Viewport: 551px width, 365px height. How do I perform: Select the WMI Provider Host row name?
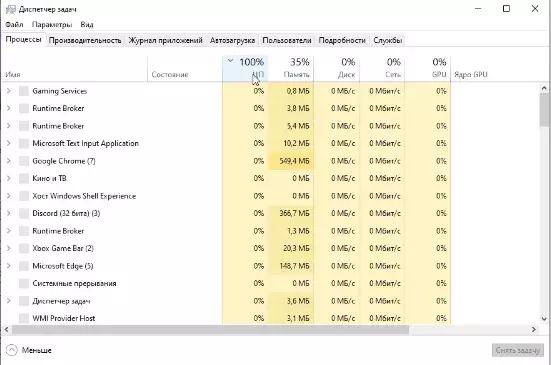64,318
